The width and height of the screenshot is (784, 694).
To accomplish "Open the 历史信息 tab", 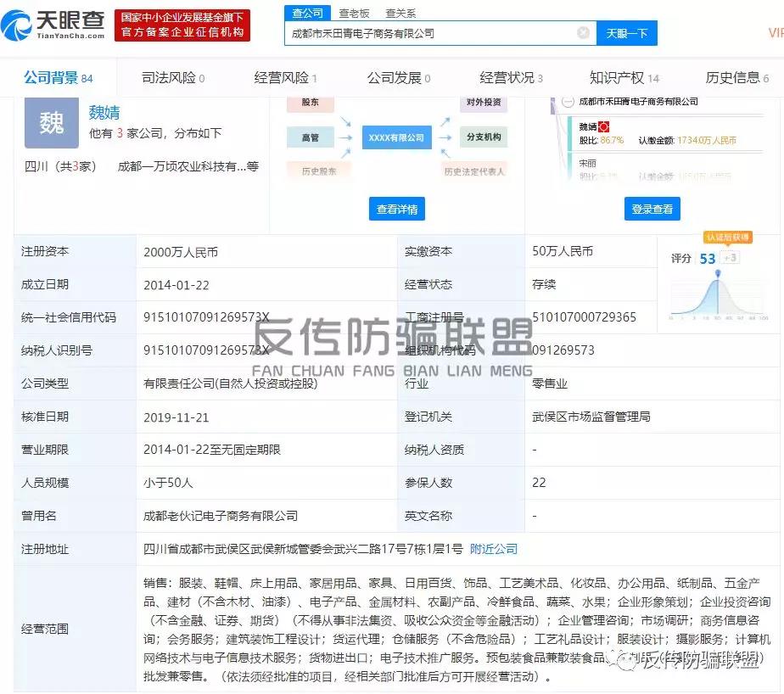I will click(x=737, y=78).
